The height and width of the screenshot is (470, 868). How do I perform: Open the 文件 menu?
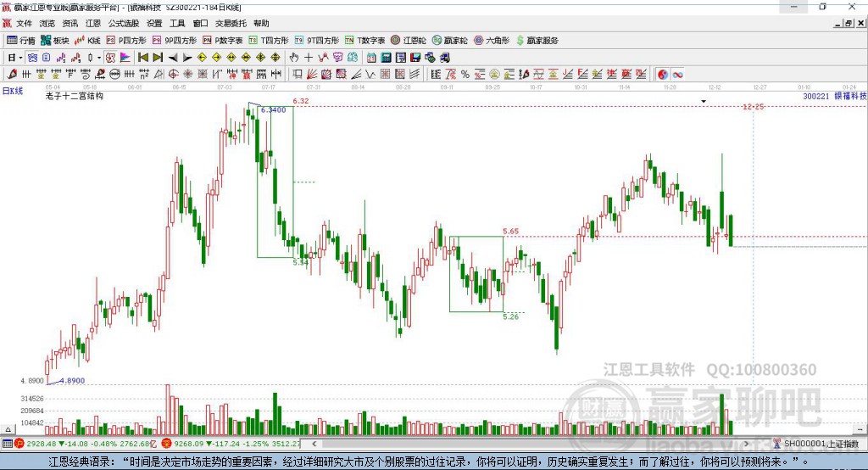[24, 23]
